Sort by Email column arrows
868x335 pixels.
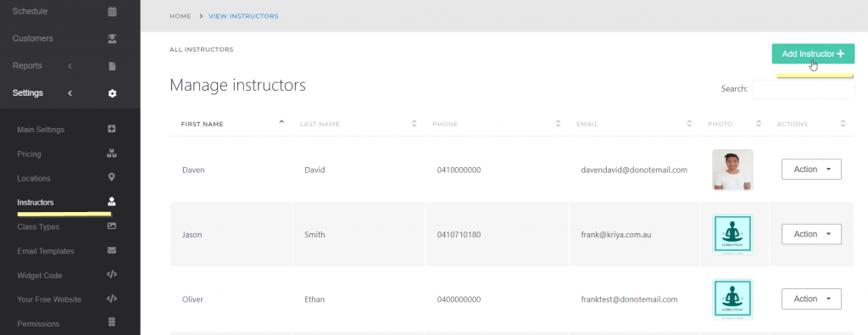pyautogui.click(x=689, y=124)
